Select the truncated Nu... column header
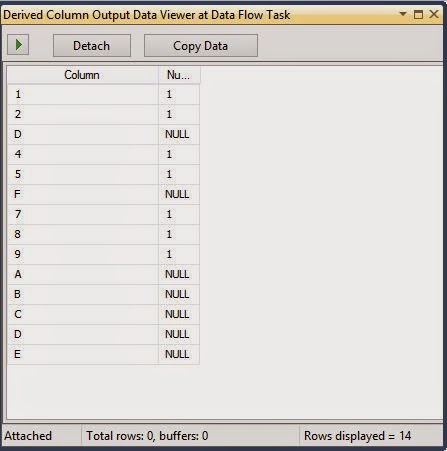This screenshot has width=447, height=451. pos(179,75)
